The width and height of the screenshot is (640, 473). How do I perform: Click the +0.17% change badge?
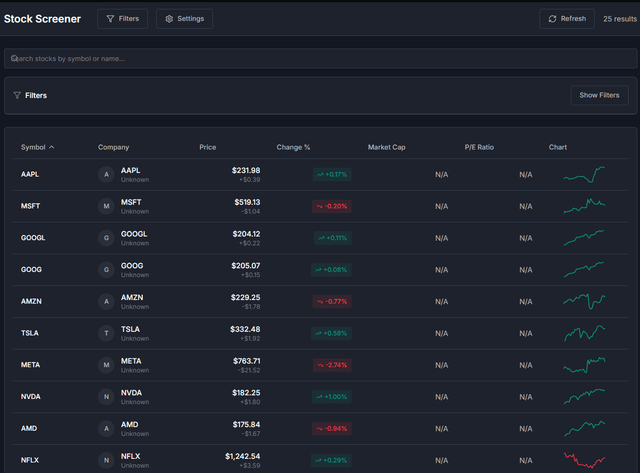click(332, 174)
